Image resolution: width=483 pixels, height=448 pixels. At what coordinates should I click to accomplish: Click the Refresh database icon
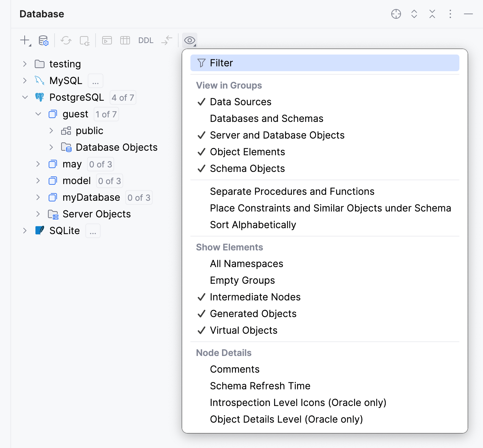[x=66, y=40]
